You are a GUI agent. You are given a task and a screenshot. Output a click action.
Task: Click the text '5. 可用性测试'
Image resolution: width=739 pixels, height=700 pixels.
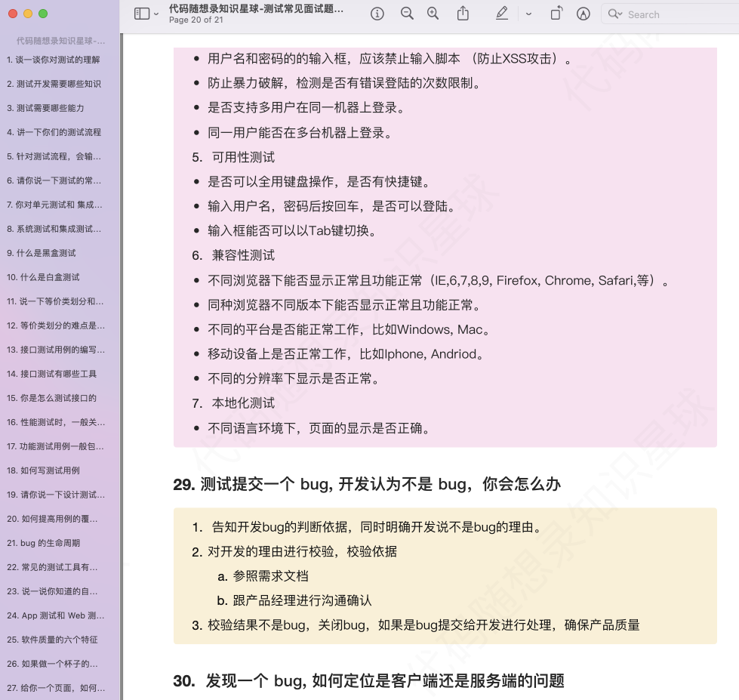coord(233,157)
